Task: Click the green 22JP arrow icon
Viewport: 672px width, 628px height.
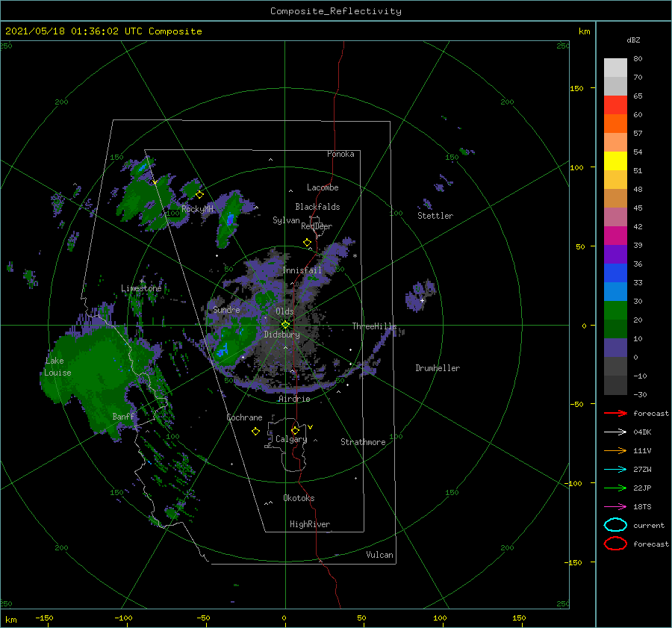Action: [615, 488]
